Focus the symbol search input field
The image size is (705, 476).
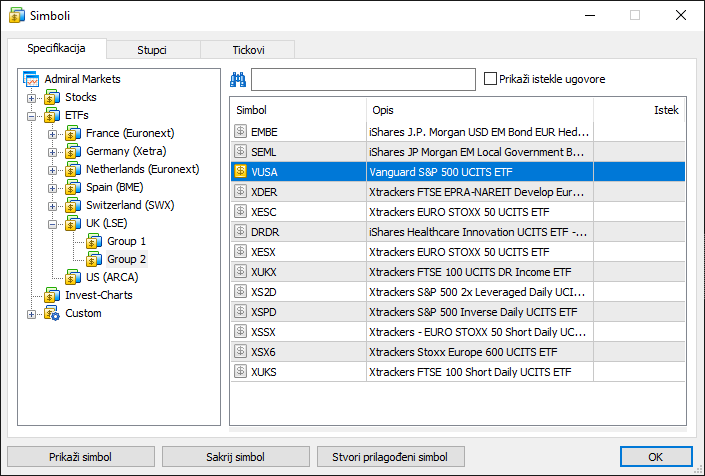pyautogui.click(x=363, y=80)
